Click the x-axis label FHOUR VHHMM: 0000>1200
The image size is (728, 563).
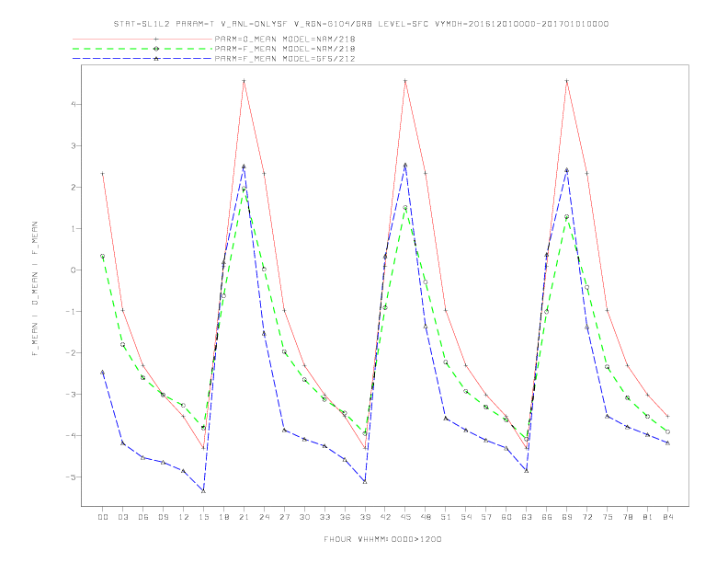click(382, 539)
